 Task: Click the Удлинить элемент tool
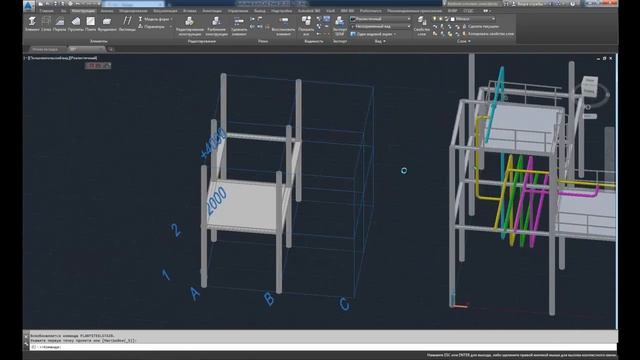click(x=239, y=27)
